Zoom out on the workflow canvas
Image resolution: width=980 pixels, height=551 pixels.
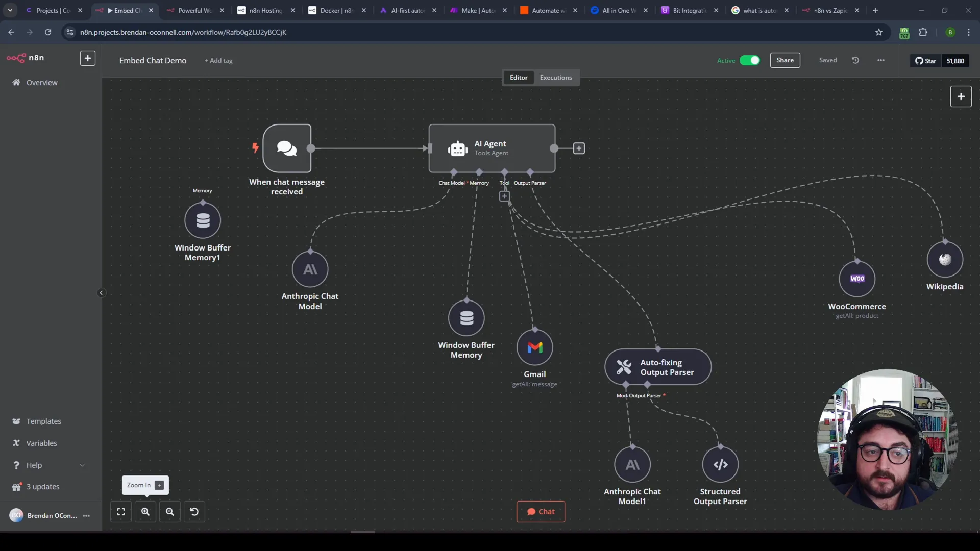169,512
